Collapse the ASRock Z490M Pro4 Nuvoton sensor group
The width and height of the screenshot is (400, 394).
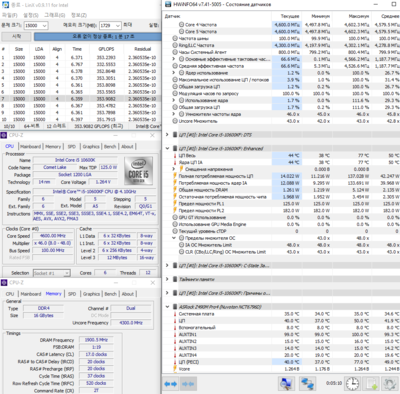click(x=167, y=307)
